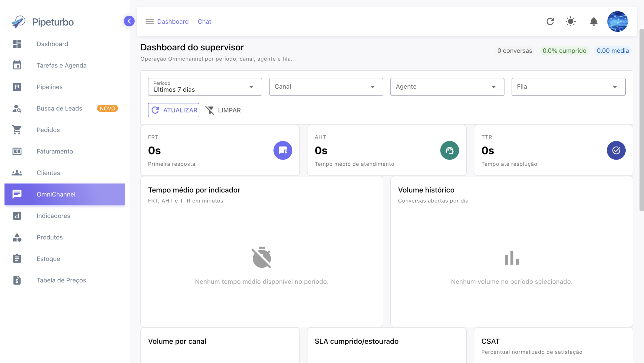
Task: Collapse the sidebar with the chevron button
Action: pos(129,21)
